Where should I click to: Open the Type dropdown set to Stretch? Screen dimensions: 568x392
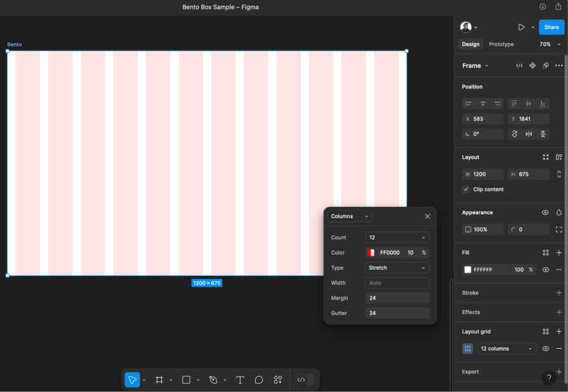pos(397,268)
